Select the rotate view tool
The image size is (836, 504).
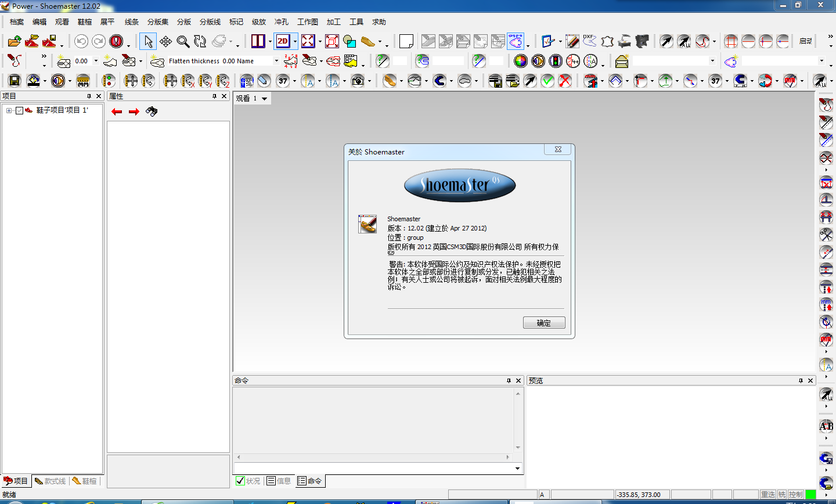click(x=200, y=41)
